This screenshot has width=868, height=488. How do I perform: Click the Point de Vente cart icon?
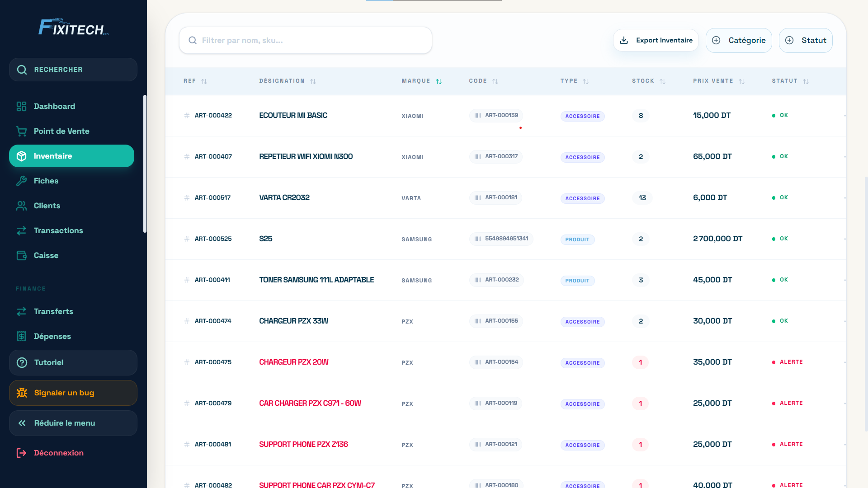[21, 131]
